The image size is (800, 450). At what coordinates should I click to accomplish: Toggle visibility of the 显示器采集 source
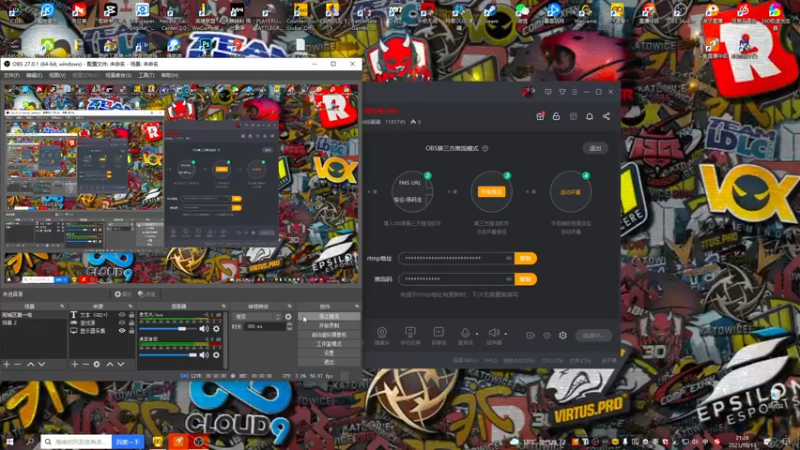(x=121, y=331)
